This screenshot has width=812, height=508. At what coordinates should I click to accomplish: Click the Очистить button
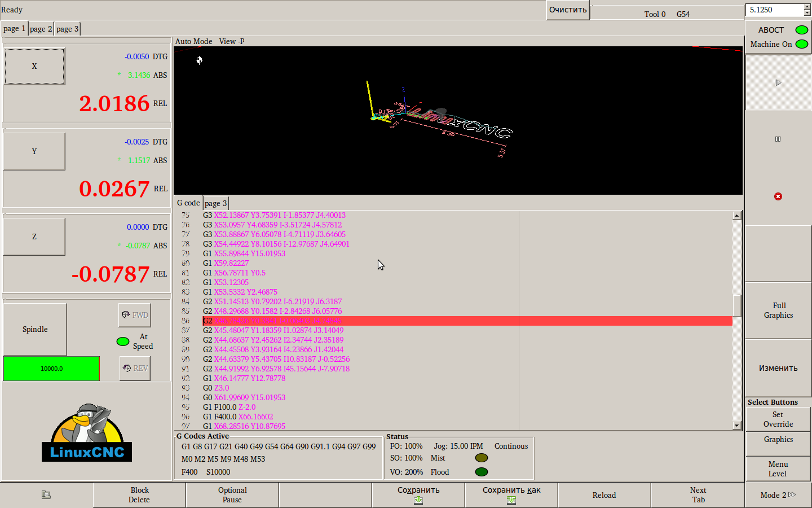click(568, 10)
